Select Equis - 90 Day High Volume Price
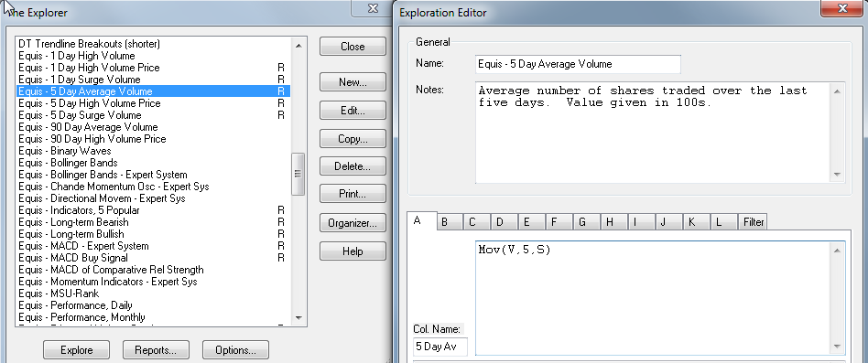Screen dimensions: 868x363 coord(153,139)
